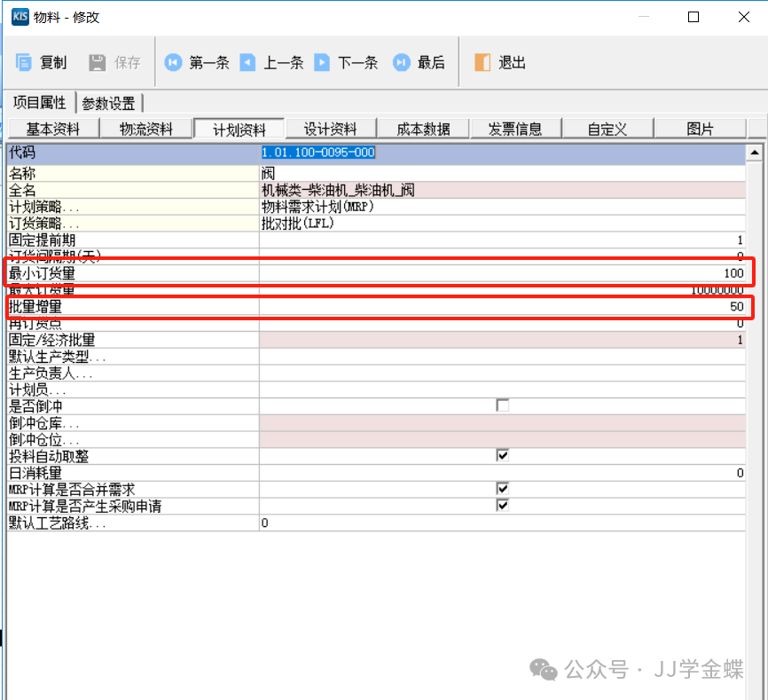Go to previous record (上一条)
Viewport: 768px width, 700px height.
[x=248, y=62]
